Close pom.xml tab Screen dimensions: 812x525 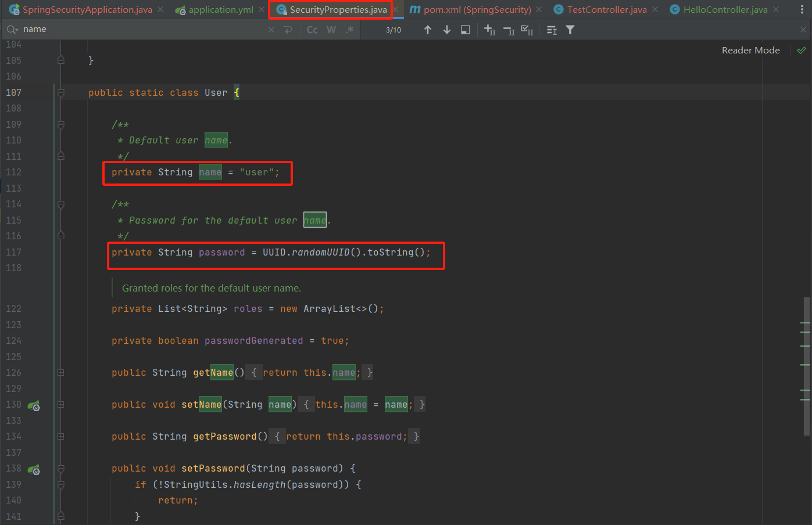pos(539,10)
